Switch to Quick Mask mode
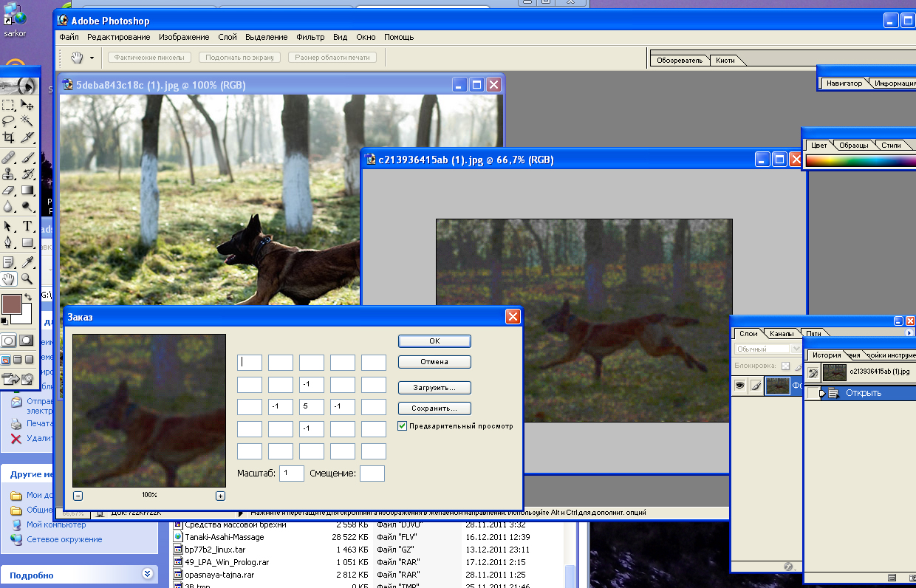The image size is (916, 588). [27, 341]
